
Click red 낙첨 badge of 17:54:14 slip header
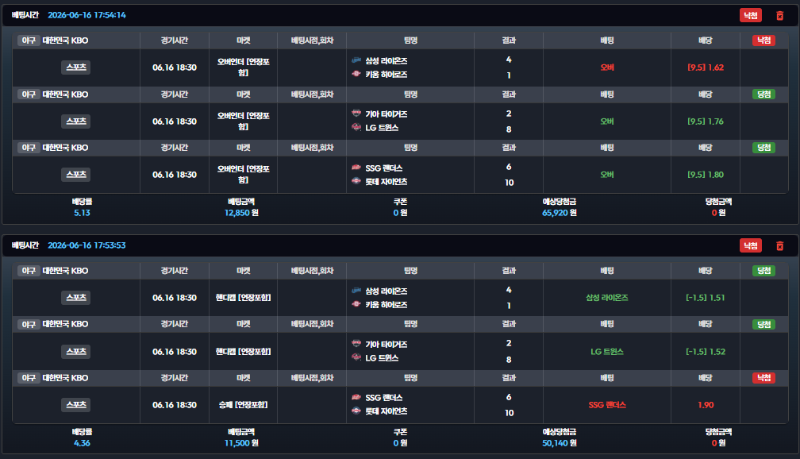751,15
